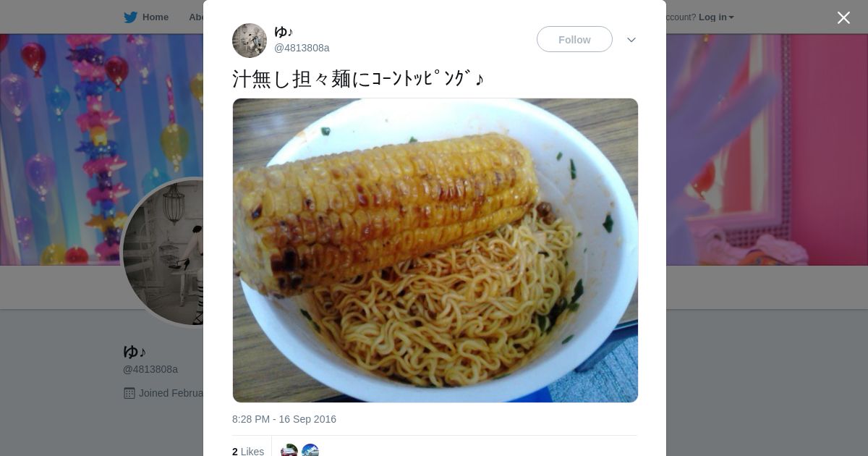Go to the Home tab
Viewport: 868px width, 456px height.
147,17
